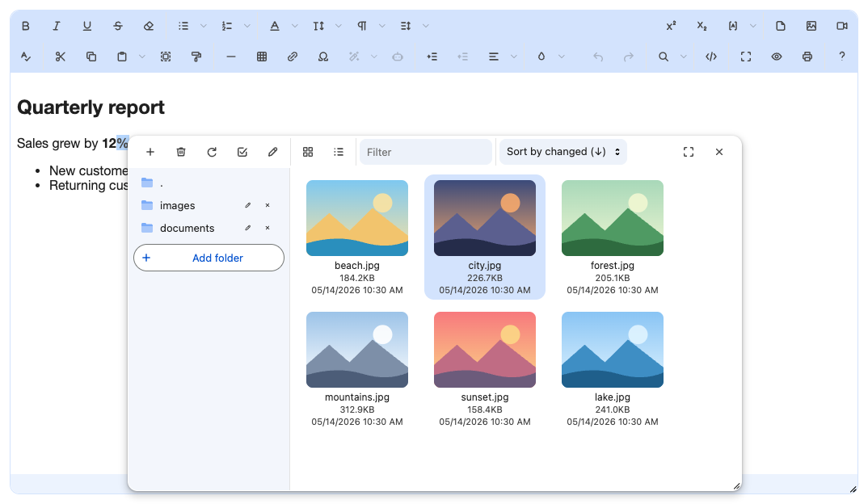Expand the paragraph format dropdown arrow
This screenshot has width=868, height=504.
click(382, 26)
